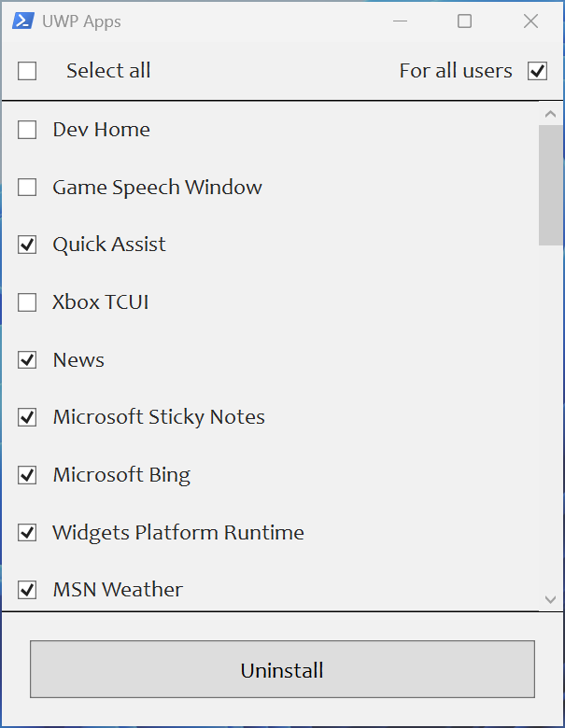The width and height of the screenshot is (565, 728).
Task: Uncheck the Microsoft Bing checkbox
Action: 27,475
